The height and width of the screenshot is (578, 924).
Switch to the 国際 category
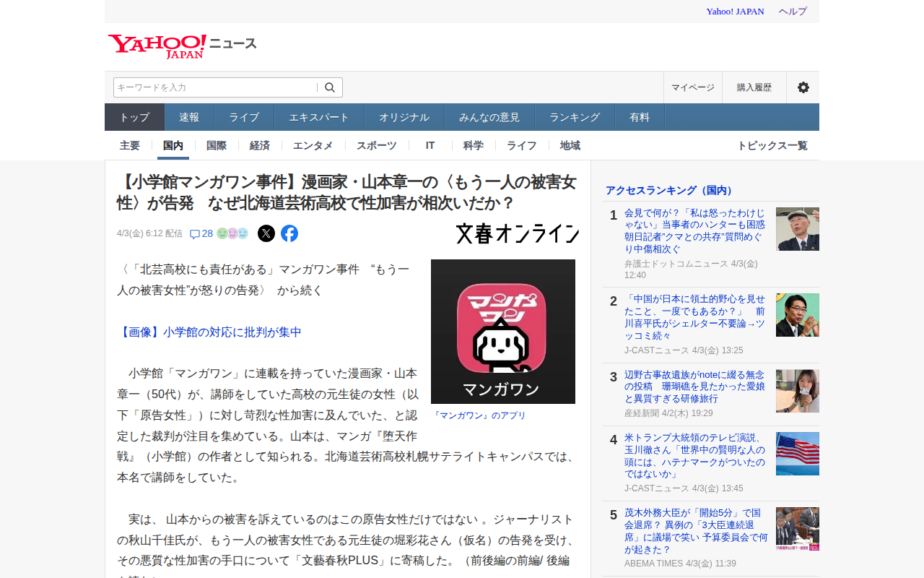click(x=217, y=145)
